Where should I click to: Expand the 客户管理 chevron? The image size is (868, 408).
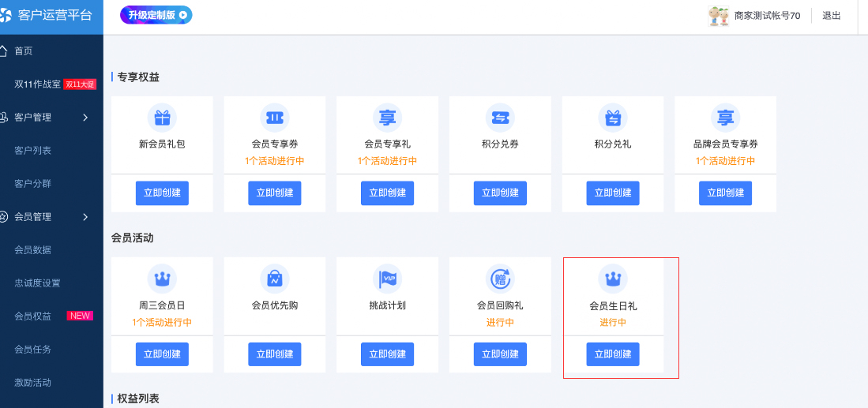tap(85, 118)
